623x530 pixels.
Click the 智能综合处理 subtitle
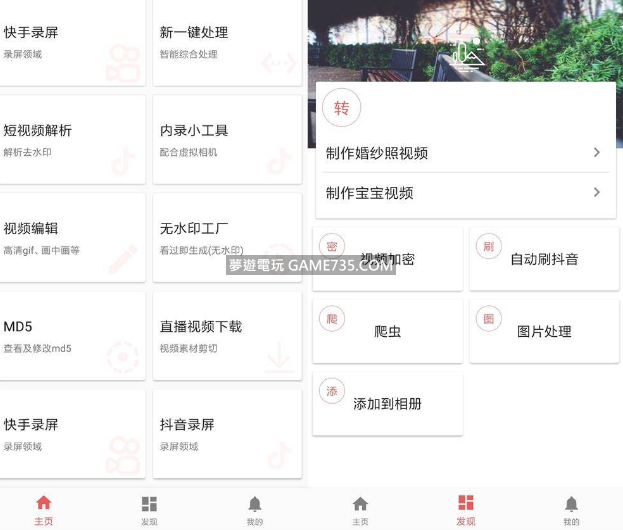[188, 54]
